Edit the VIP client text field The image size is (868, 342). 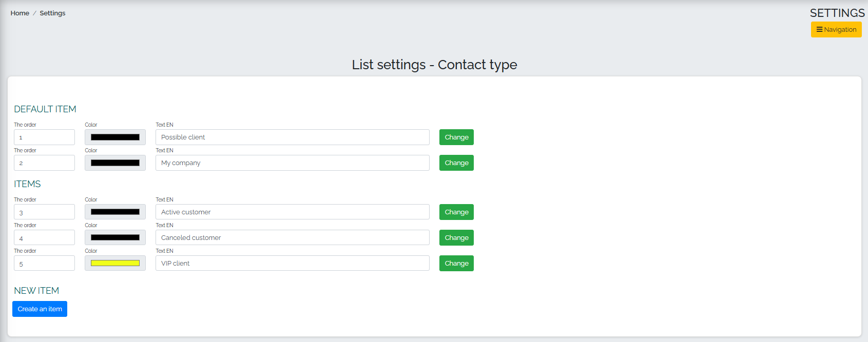293,264
